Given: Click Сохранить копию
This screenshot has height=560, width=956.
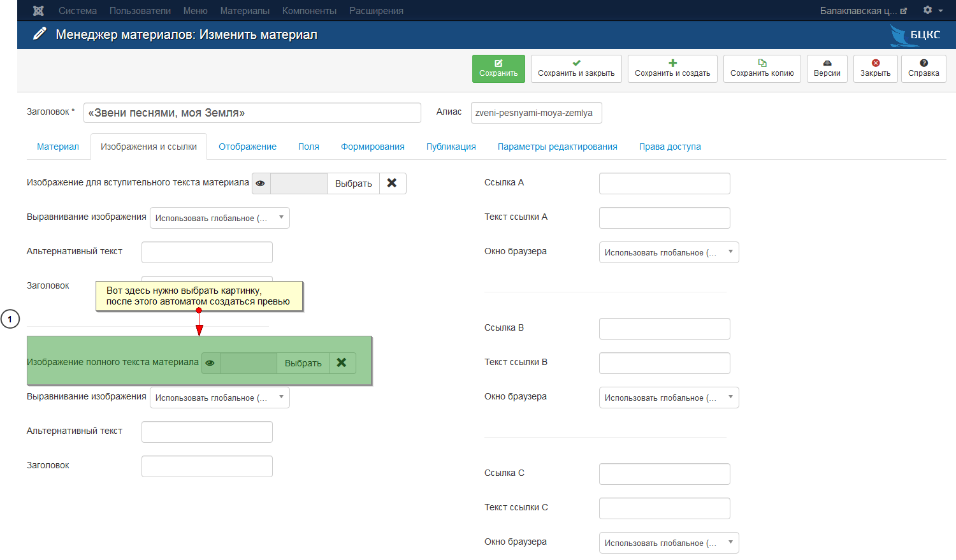Looking at the screenshot, I should (x=762, y=68).
